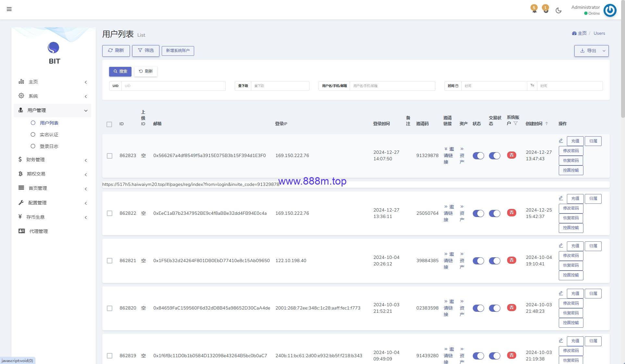Check the row checkbox for user 862821

(x=110, y=261)
